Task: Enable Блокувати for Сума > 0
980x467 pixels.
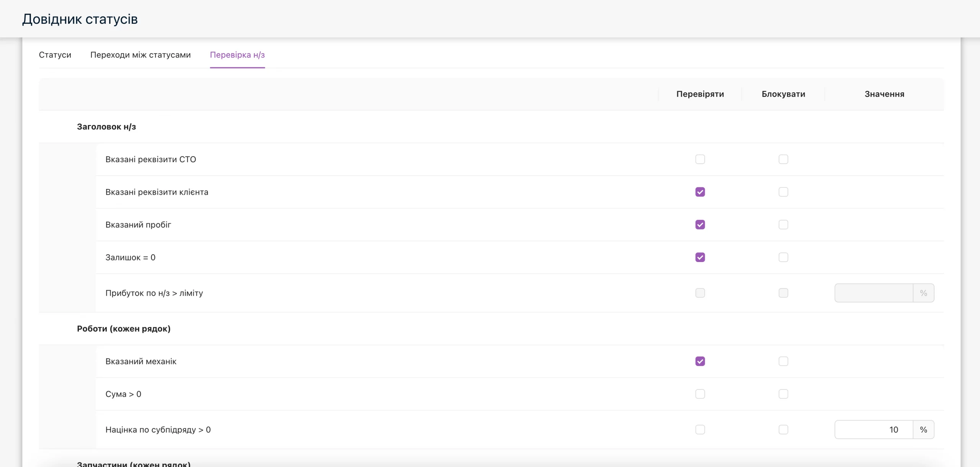Action: point(783,394)
